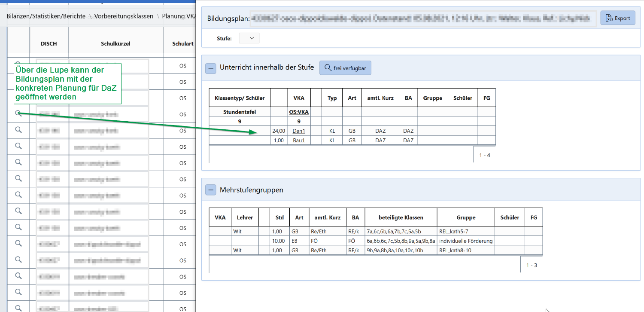
Task: Click the magnifier icon beside 'frei verfügbar'
Action: [x=328, y=68]
